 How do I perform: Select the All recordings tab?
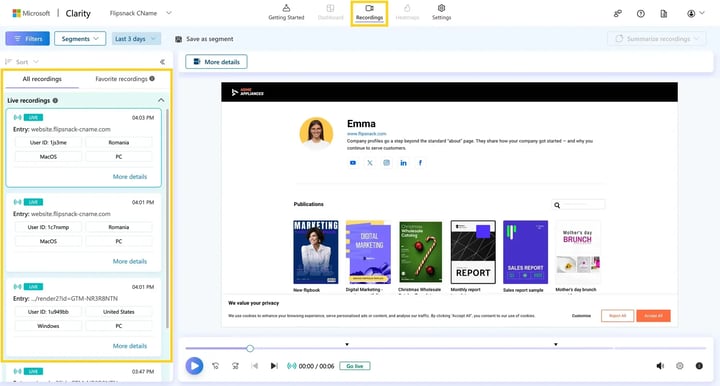(42, 79)
